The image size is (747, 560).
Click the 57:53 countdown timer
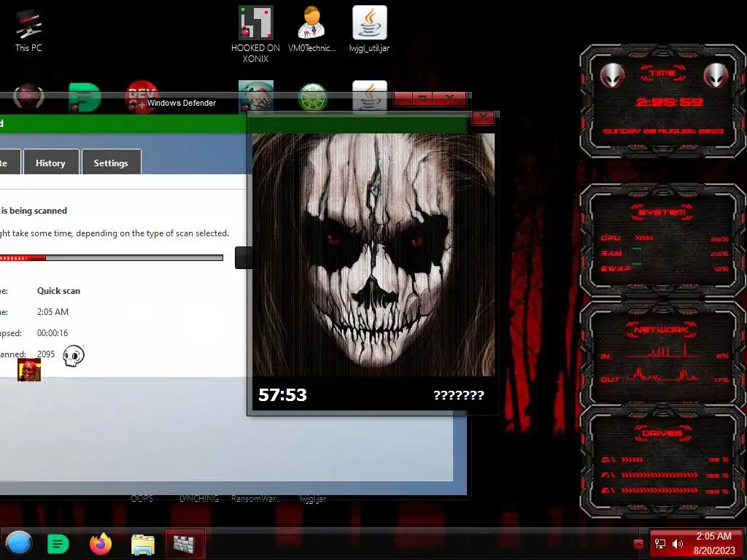pos(282,394)
